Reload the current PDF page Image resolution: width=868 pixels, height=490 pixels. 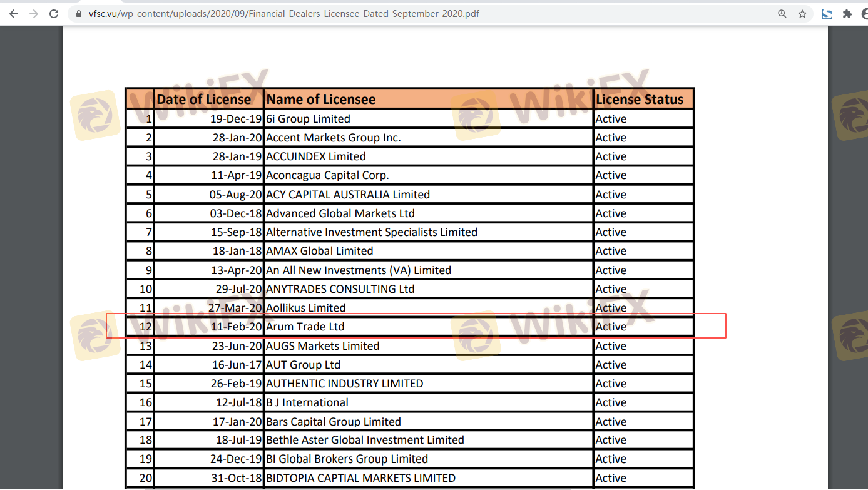54,13
